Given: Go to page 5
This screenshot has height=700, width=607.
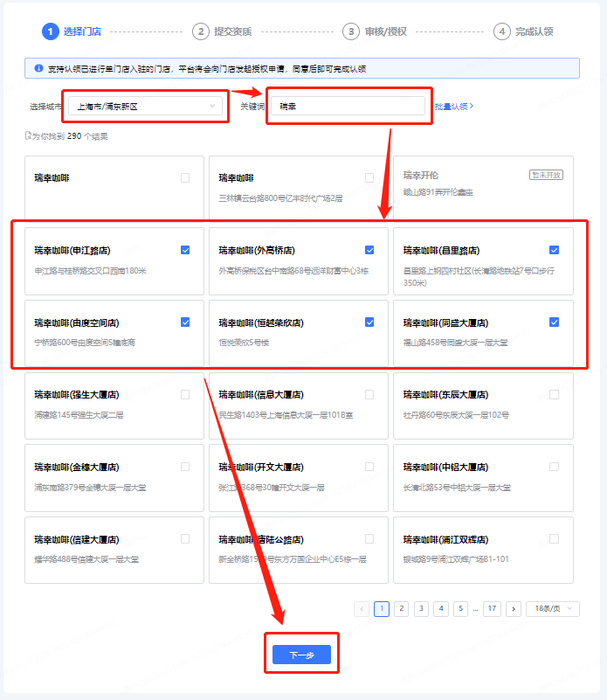Looking at the screenshot, I should pyautogui.click(x=460, y=608).
